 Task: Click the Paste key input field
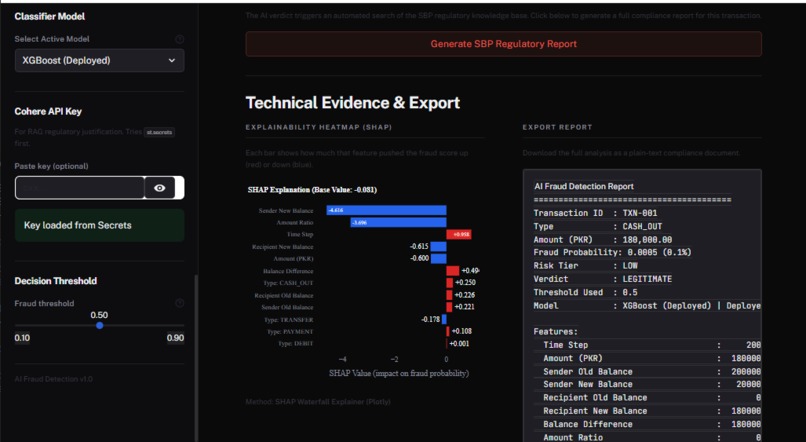(80, 188)
